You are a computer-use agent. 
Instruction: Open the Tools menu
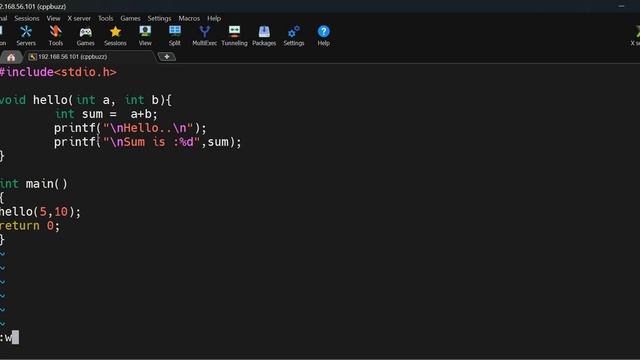(x=105, y=18)
